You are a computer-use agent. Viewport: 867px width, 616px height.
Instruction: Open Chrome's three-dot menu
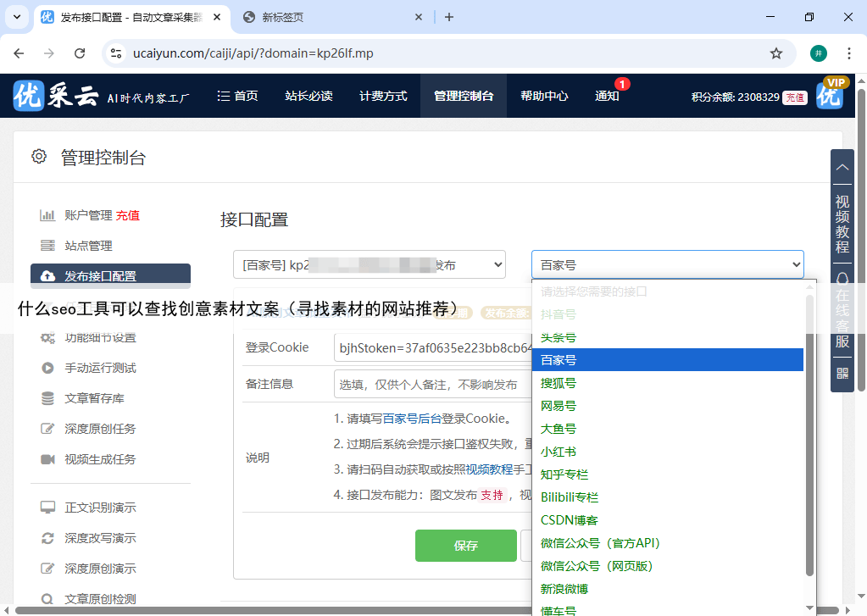pyautogui.click(x=848, y=53)
